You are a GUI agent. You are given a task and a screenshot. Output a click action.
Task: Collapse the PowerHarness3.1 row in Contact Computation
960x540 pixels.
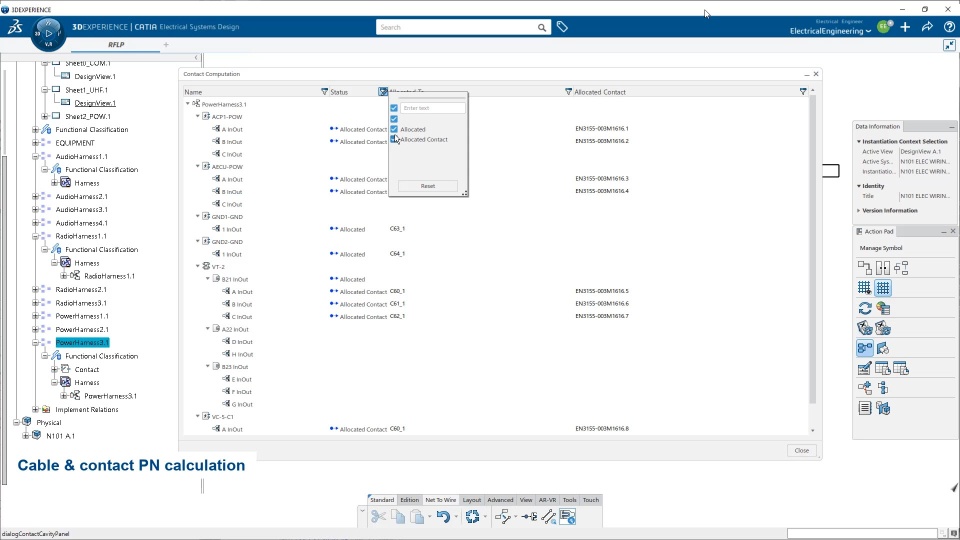point(188,104)
